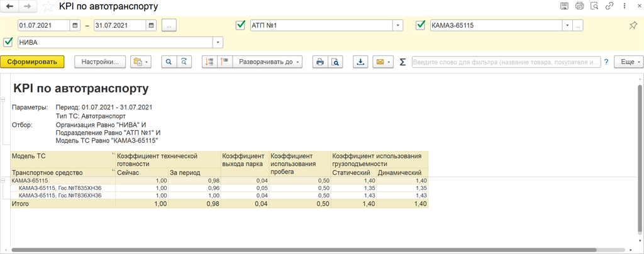Viewport: 644px width, 254px height.
Task: Open start date calendar picker
Action: (x=75, y=26)
